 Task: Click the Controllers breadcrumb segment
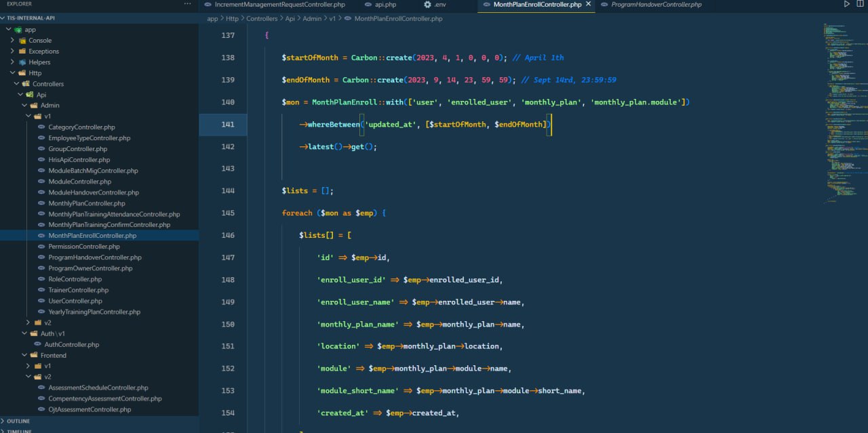point(261,19)
